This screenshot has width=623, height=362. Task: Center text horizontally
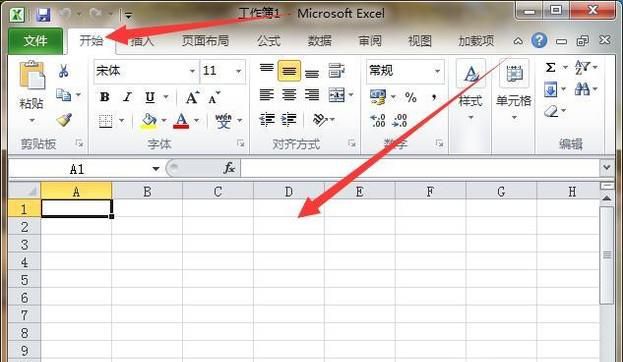pos(289,95)
